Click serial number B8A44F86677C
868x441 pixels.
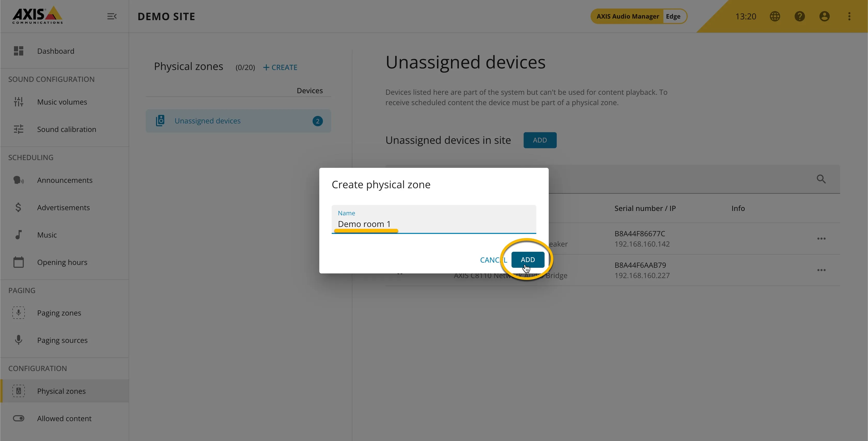[x=640, y=233]
